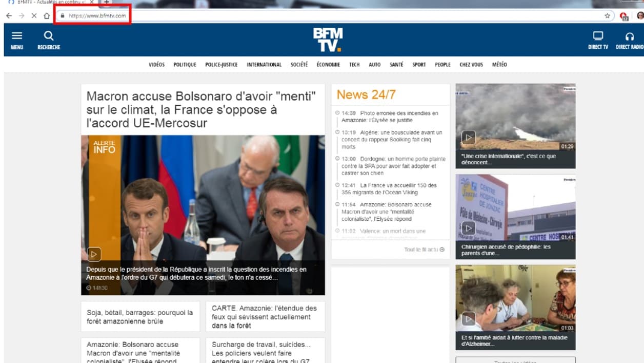Click the BFM TV logo
This screenshot has height=363, width=644.
click(328, 40)
